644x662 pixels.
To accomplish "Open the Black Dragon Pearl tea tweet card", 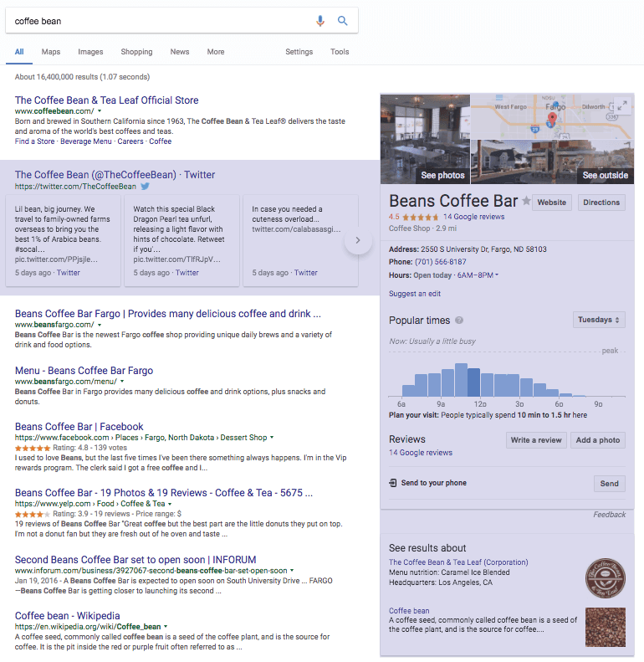I will tap(181, 240).
